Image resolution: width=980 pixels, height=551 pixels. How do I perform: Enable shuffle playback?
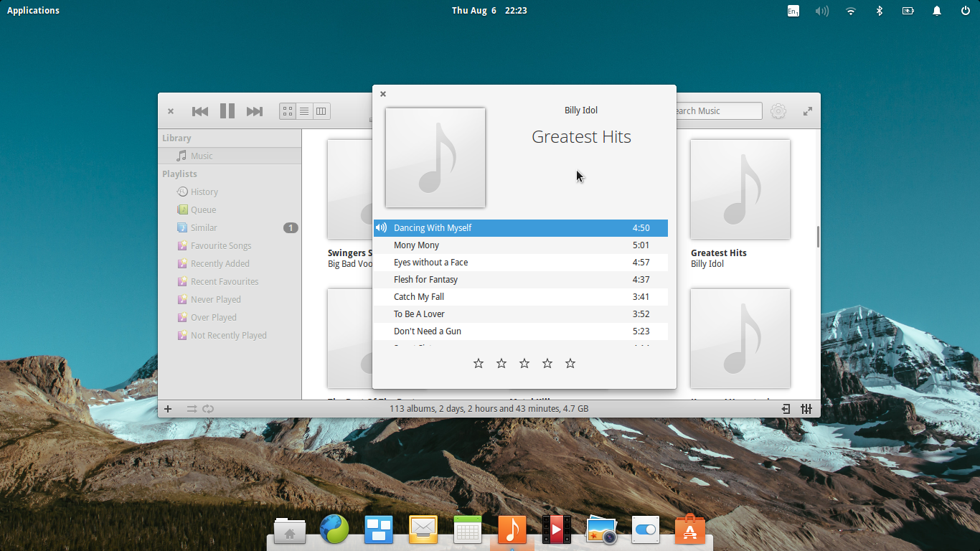coord(191,408)
